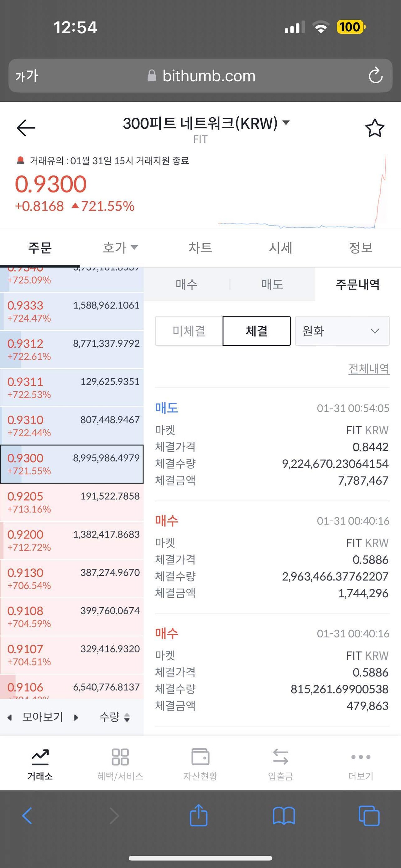401x868 pixels.
Task: Tap the Safari address bar
Action: 200,76
